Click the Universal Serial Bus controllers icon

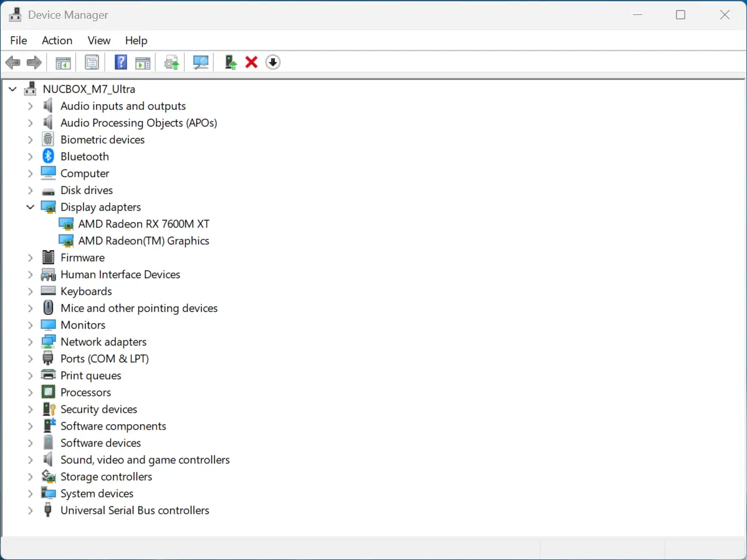click(47, 510)
